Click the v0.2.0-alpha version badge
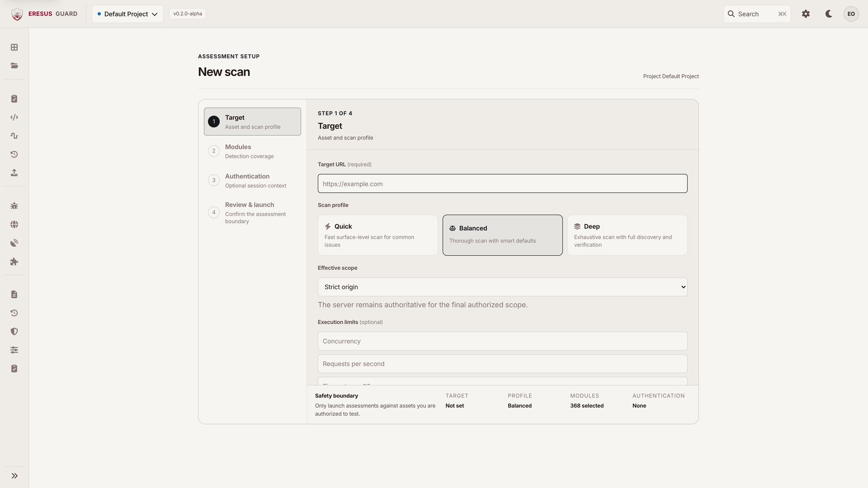The image size is (868, 488). point(188,14)
